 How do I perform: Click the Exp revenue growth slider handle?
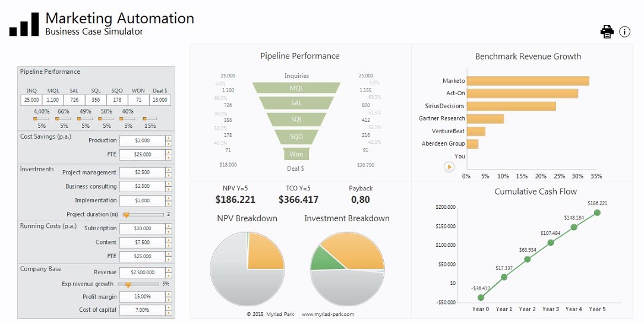128,284
